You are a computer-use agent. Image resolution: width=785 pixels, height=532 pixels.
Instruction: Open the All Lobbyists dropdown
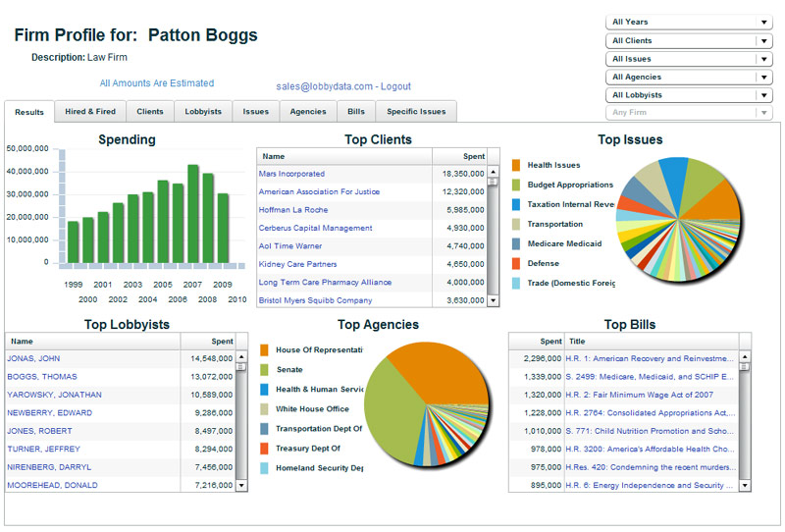tap(689, 94)
